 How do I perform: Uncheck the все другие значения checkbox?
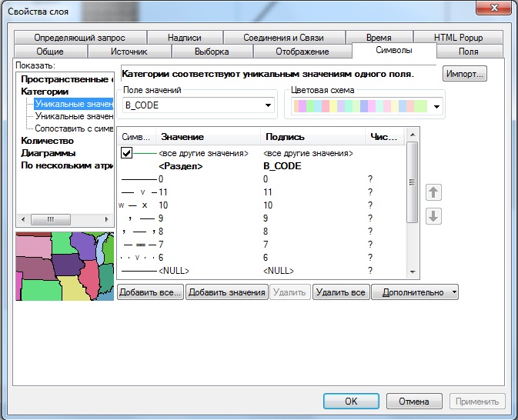(x=126, y=153)
